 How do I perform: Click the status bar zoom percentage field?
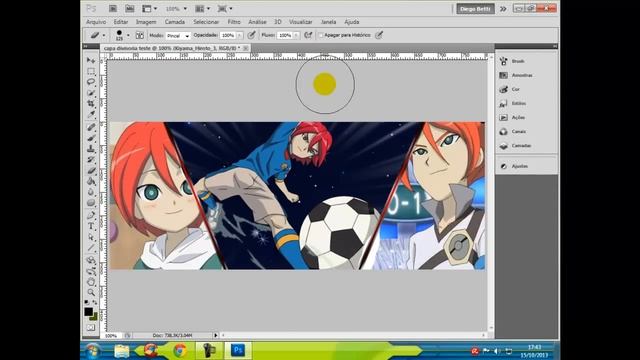(111, 336)
